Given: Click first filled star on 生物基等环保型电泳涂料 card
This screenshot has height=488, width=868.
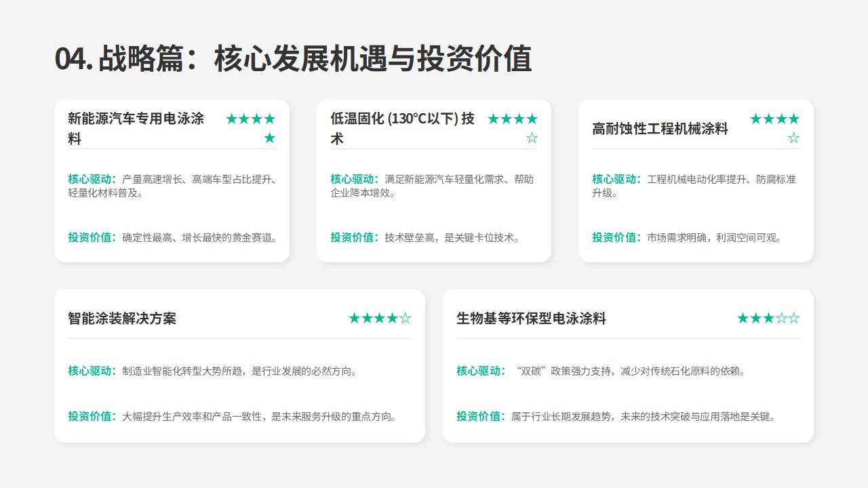Looking at the screenshot, I should coord(743,319).
